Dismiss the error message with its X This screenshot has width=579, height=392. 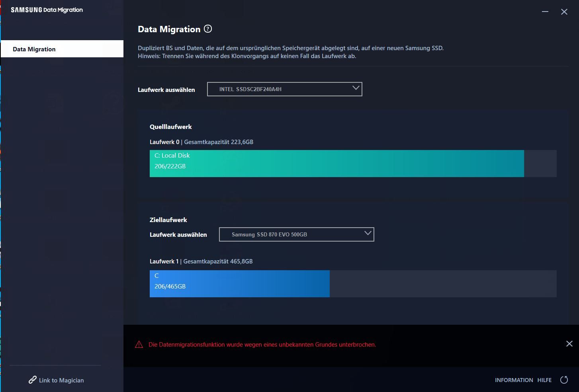tap(569, 343)
